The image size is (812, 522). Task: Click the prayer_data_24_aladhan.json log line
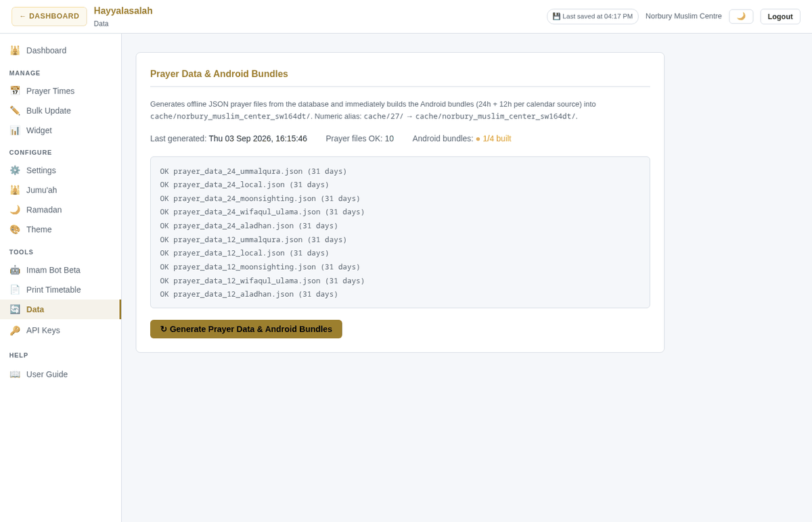coord(249,226)
